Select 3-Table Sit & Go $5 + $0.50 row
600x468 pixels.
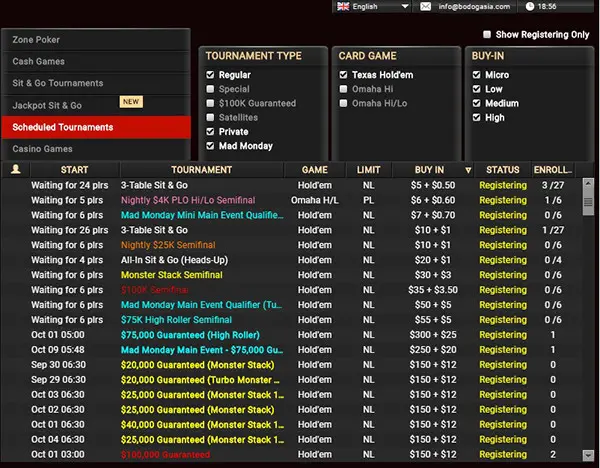click(x=292, y=185)
